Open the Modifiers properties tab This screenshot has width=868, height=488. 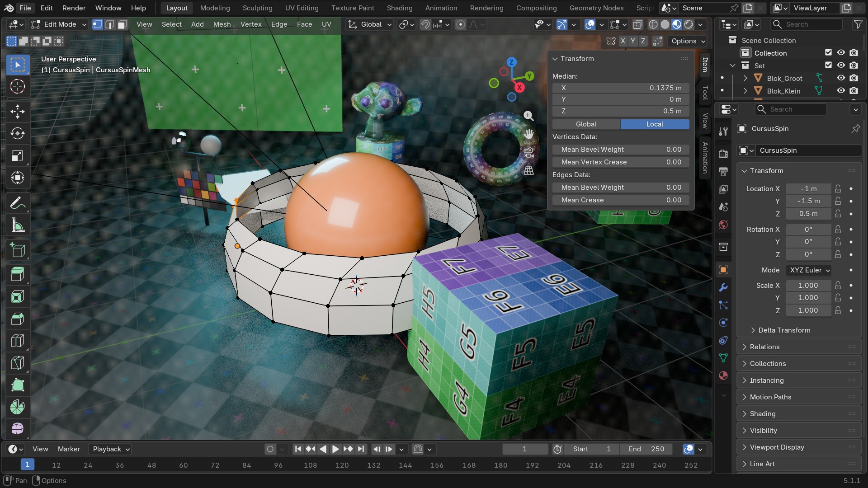tap(723, 287)
